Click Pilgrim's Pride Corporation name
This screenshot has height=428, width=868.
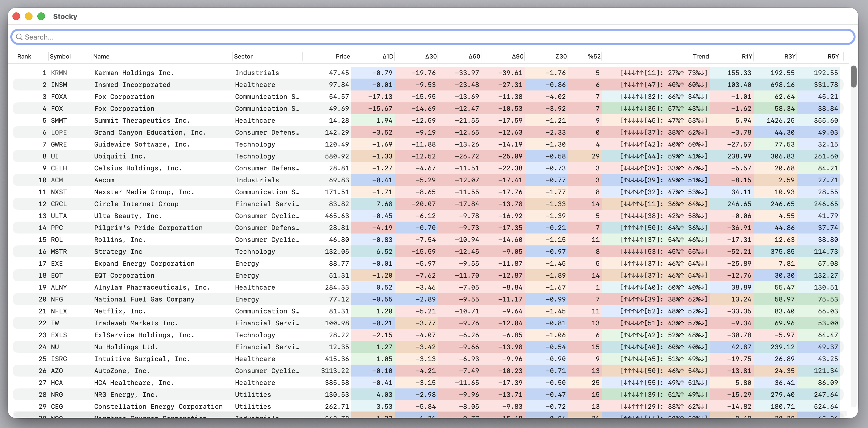click(x=148, y=228)
